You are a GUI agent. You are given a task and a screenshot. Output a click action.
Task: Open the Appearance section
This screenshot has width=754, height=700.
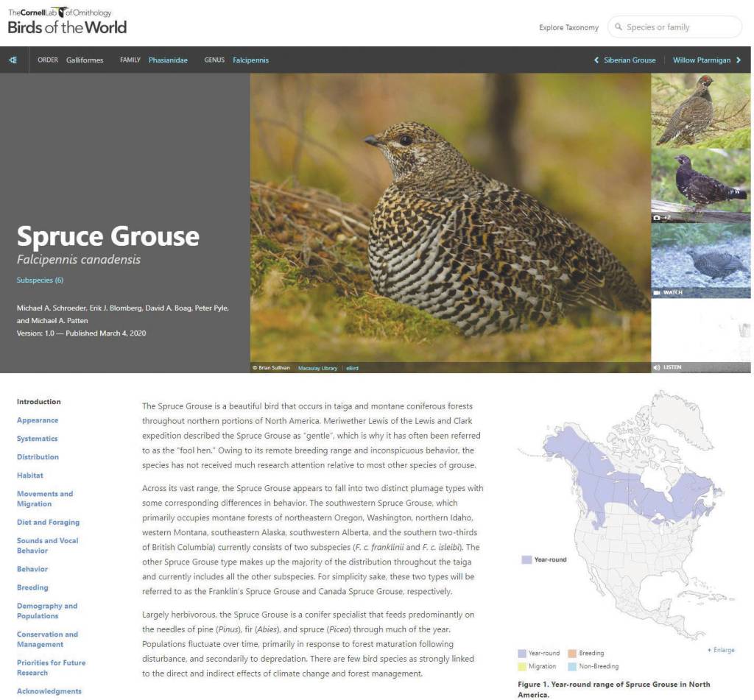pyautogui.click(x=38, y=420)
